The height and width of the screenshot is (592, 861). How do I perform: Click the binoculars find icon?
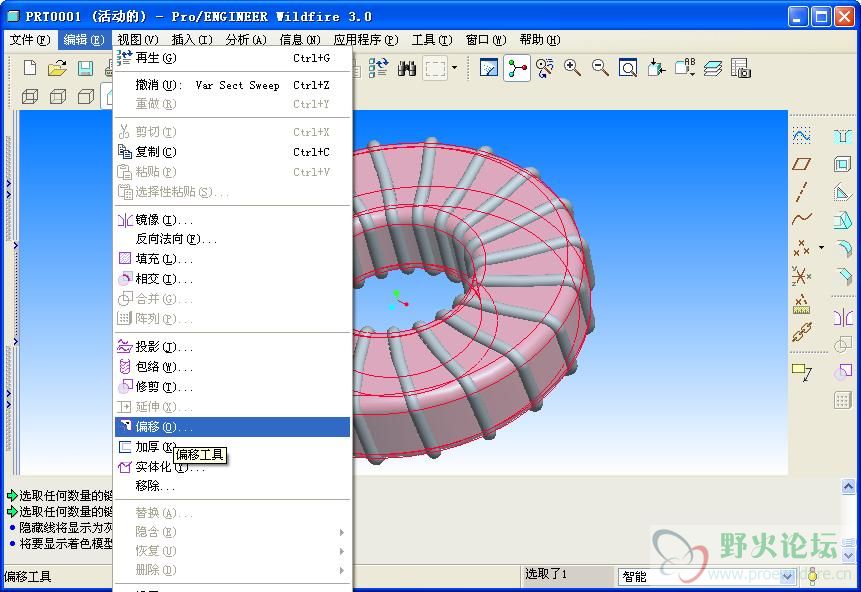point(406,69)
